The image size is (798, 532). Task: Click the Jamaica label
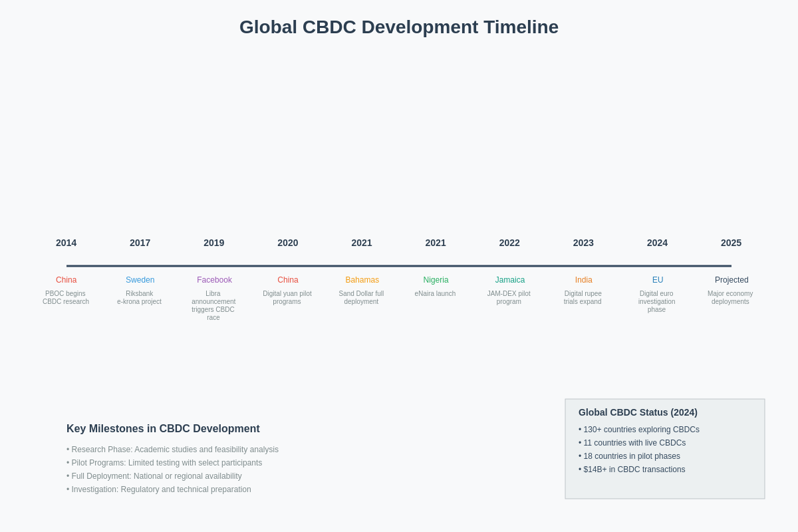pyautogui.click(x=509, y=280)
